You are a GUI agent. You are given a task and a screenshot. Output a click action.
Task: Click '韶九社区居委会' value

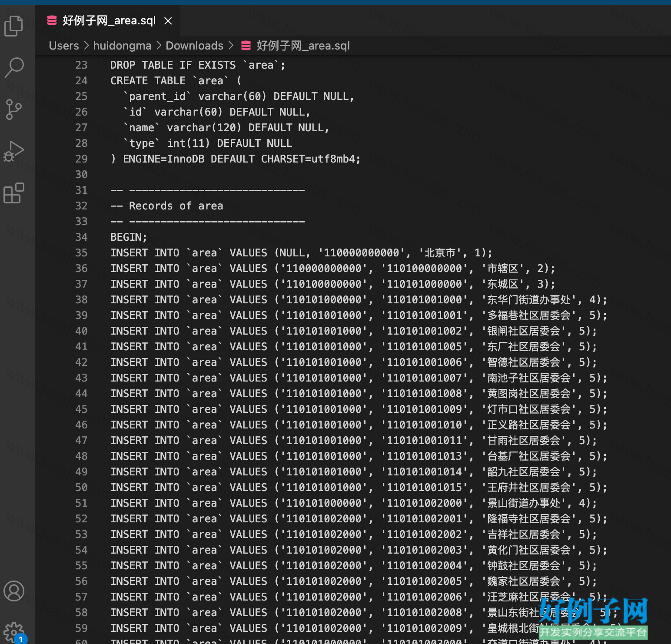pyautogui.click(x=524, y=472)
